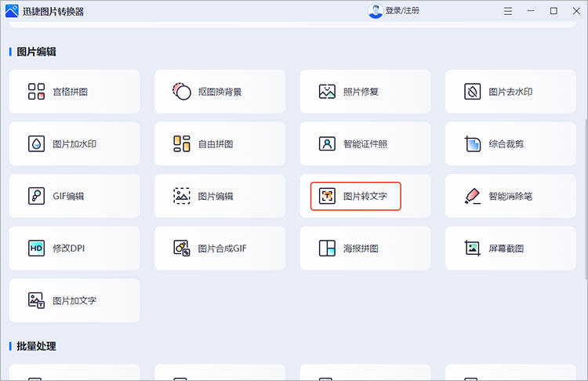Maximize the application window

(554, 11)
